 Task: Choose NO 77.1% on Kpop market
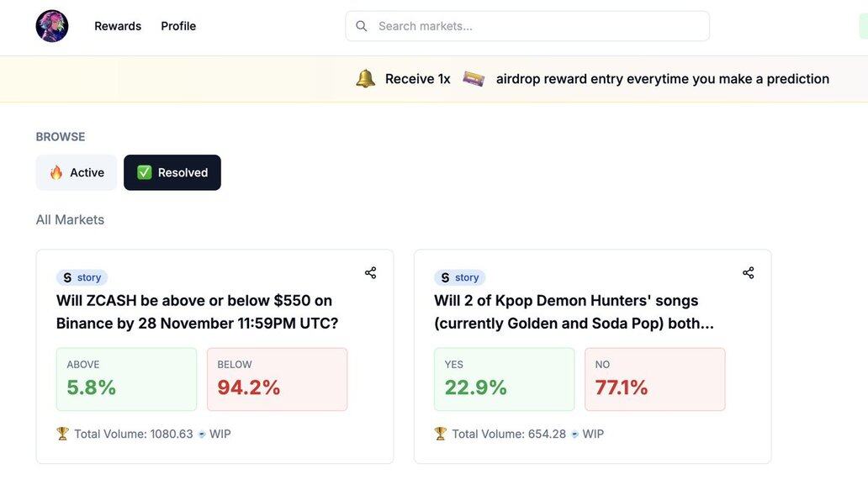654,379
